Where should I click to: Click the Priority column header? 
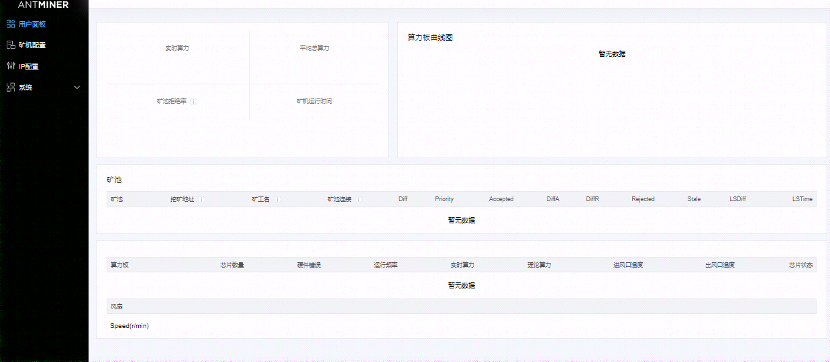(x=444, y=199)
